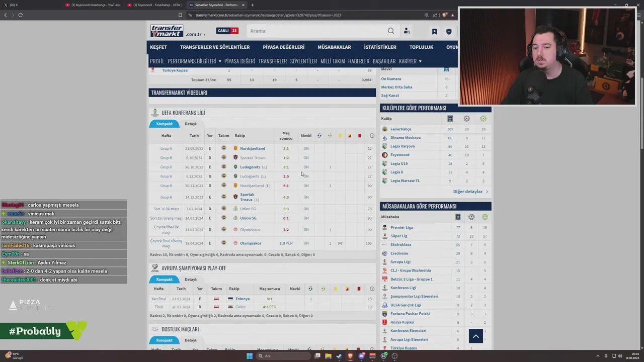The image size is (644, 362).
Task: Open Eredivisie competition link
Action: pyautogui.click(x=400, y=253)
